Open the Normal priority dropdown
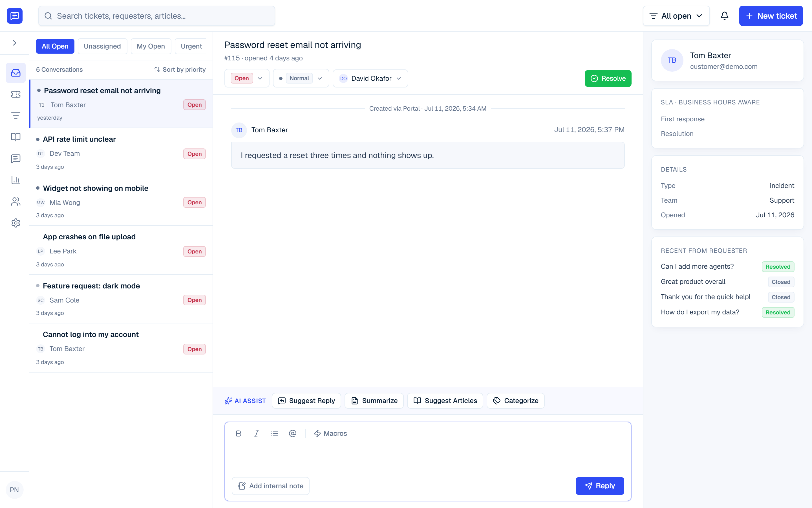This screenshot has height=508, width=812. (301, 78)
